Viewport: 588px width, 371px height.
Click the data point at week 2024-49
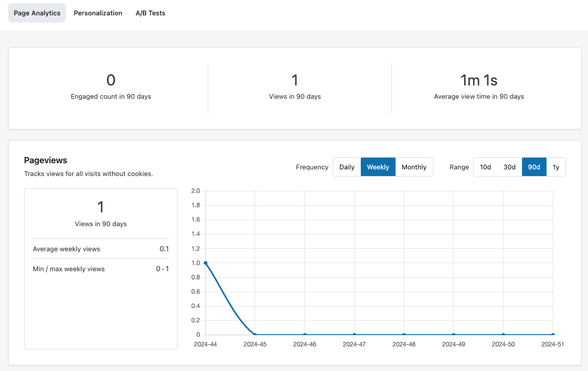(453, 335)
